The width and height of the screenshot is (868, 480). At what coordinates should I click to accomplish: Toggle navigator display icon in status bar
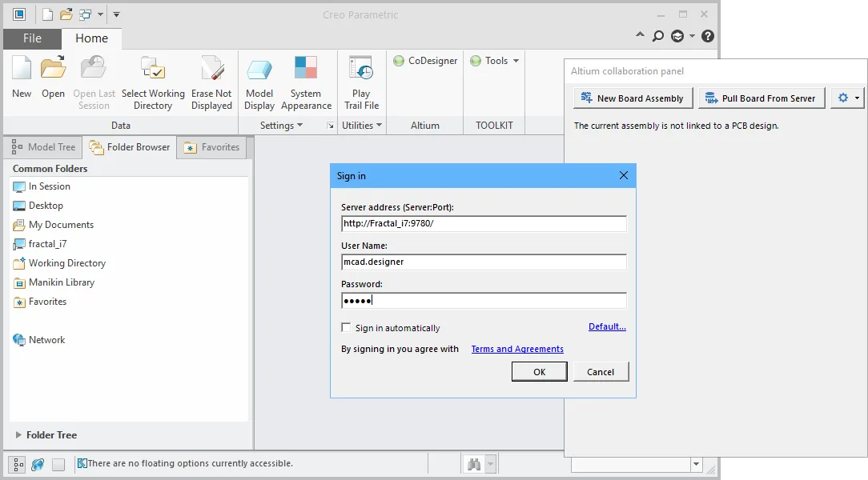(x=18, y=464)
